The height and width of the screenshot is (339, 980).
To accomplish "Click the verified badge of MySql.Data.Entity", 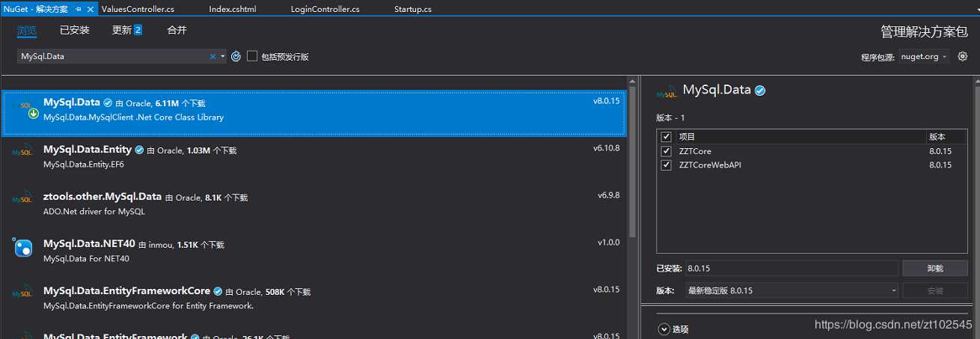I will point(139,150).
